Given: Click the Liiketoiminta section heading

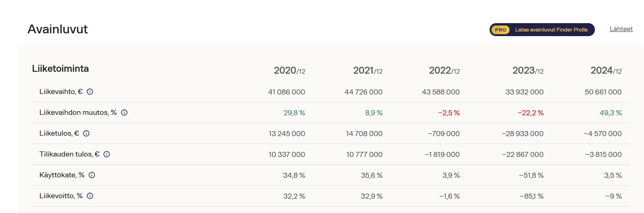Looking at the screenshot, I should click(x=60, y=69).
